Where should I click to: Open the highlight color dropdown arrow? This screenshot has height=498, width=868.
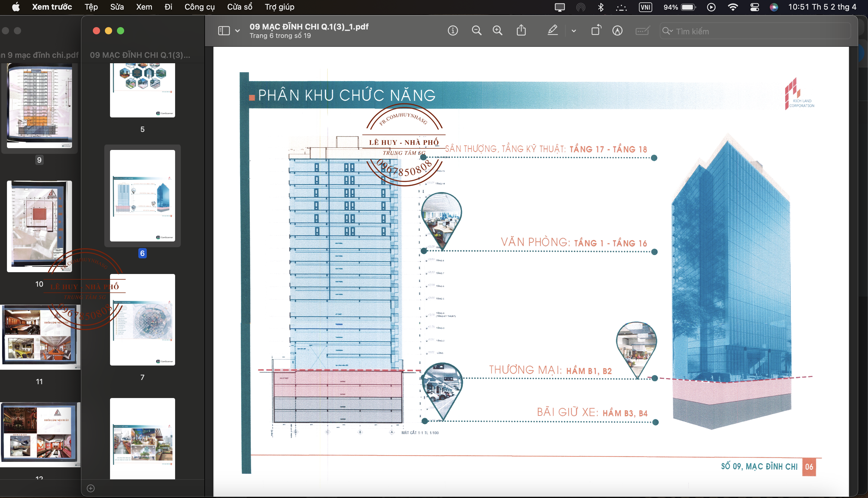(574, 31)
